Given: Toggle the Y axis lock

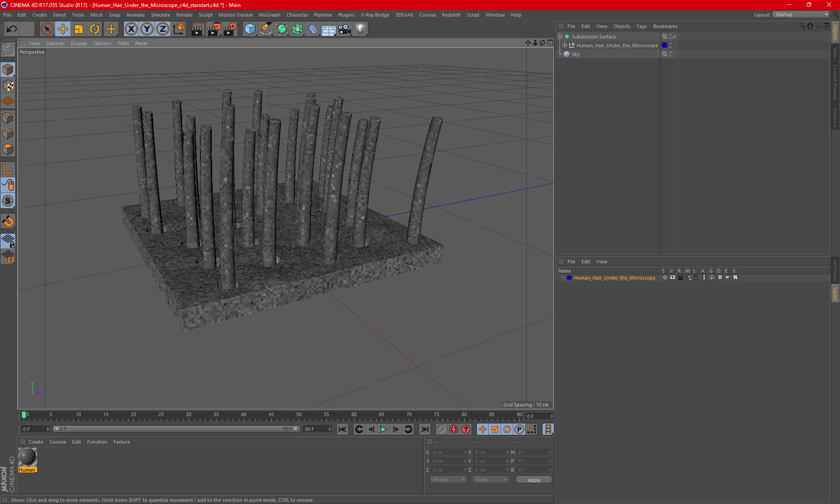Looking at the screenshot, I should click(x=147, y=29).
